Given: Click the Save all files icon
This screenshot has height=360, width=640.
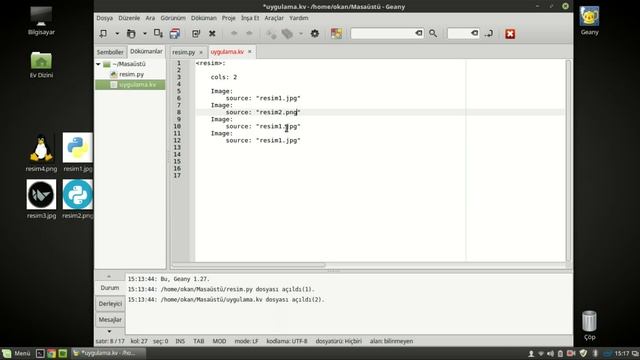Looking at the screenshot, I should [x=175, y=34].
